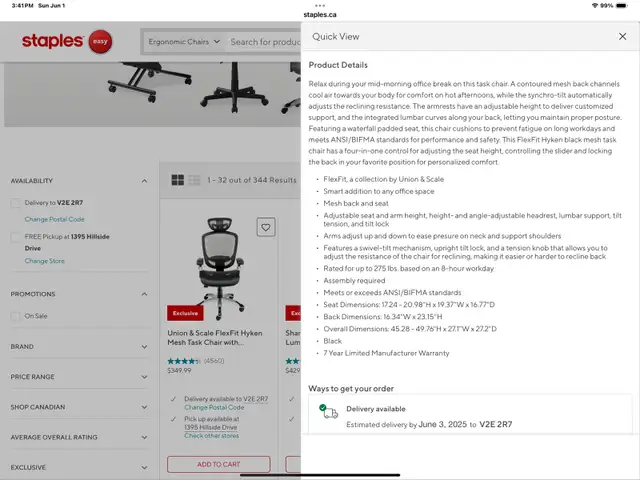The width and height of the screenshot is (640, 480).
Task: Focus the product search field
Action: [264, 42]
